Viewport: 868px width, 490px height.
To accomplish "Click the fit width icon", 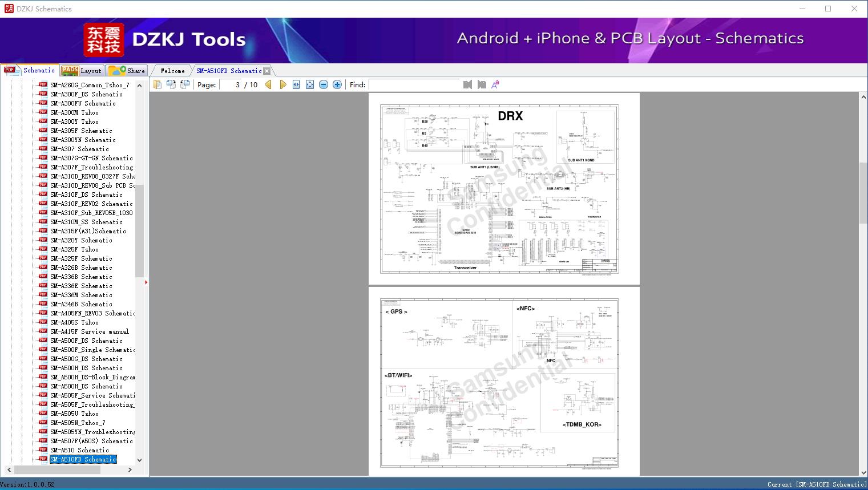I will (296, 84).
